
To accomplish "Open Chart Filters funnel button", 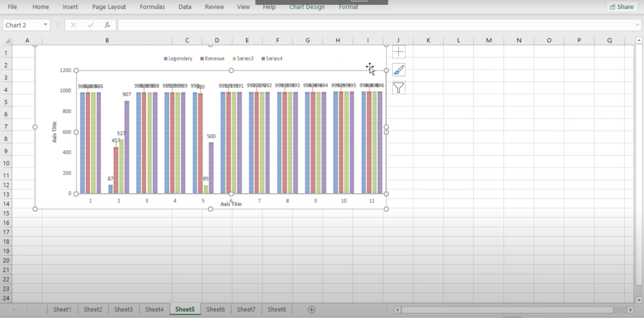I will tap(398, 88).
